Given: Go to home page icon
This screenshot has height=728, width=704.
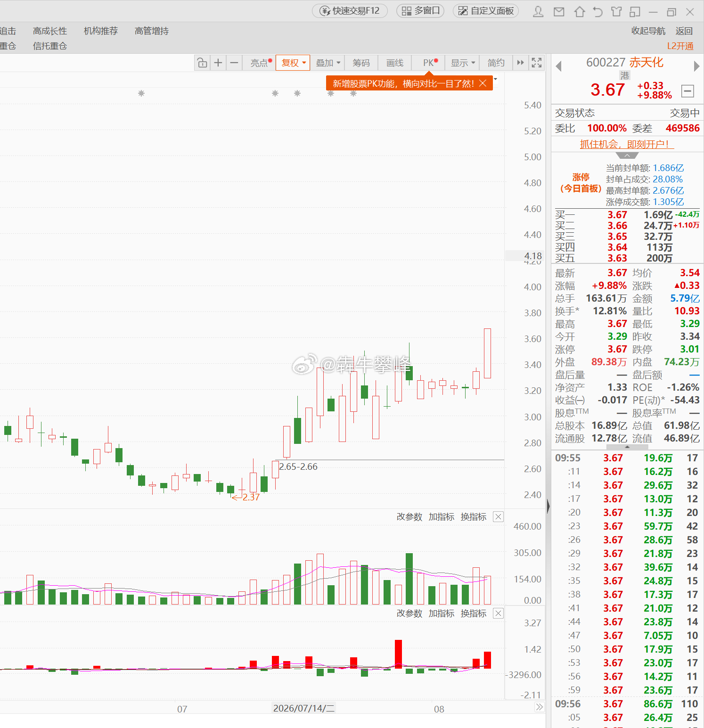Looking at the screenshot, I should [580, 11].
